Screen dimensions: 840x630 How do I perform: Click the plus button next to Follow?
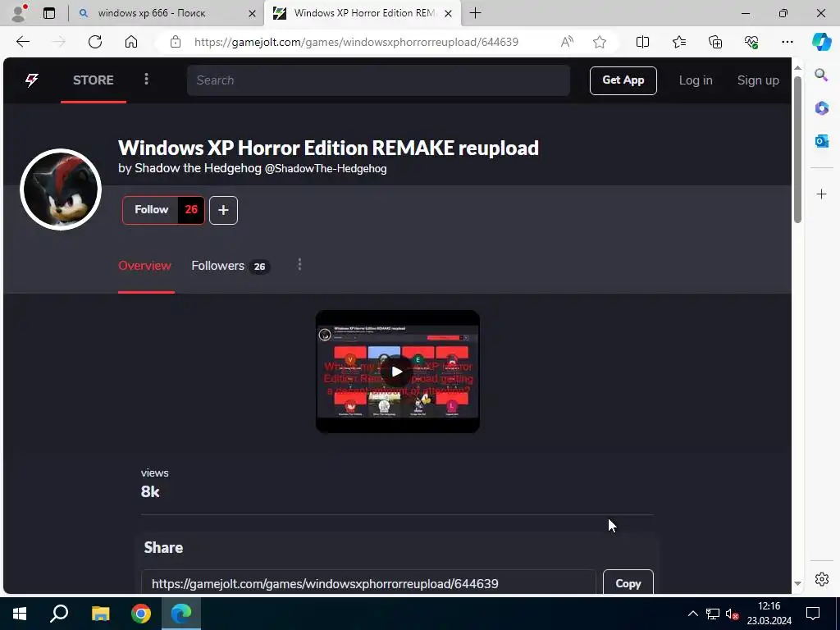pos(223,210)
